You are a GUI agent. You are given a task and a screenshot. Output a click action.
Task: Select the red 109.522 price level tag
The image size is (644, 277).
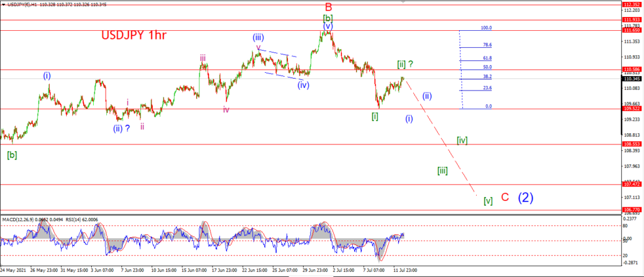click(632, 109)
